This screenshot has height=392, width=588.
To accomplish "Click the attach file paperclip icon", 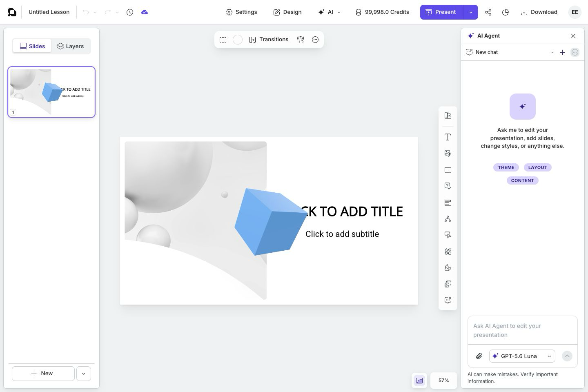I will tap(479, 356).
